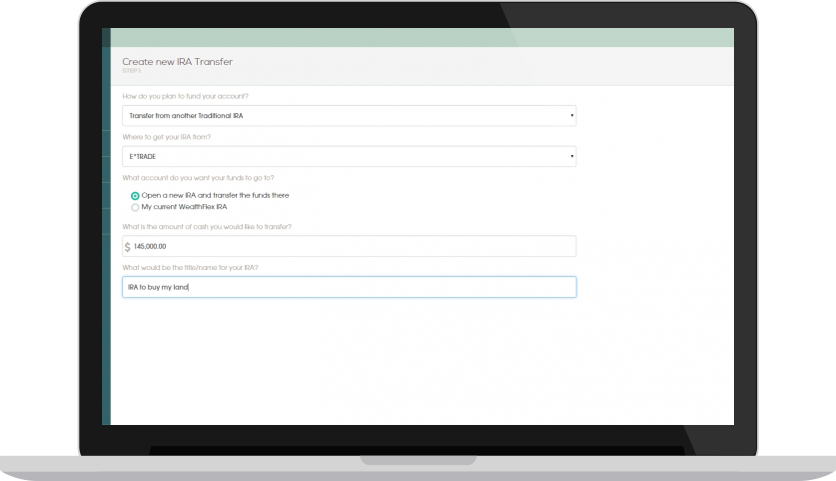
Task: Click 'Where to get your IRA from?' label
Action: point(166,137)
